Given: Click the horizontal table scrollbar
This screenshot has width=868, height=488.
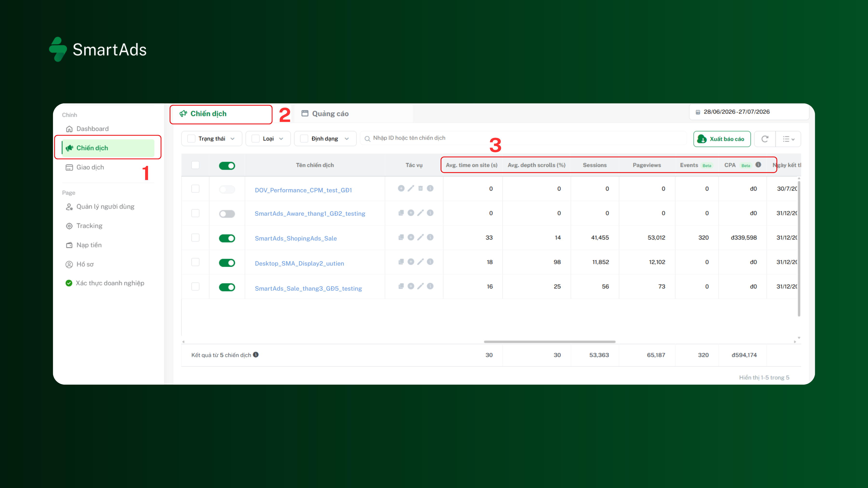Looking at the screenshot, I should pyautogui.click(x=549, y=341).
